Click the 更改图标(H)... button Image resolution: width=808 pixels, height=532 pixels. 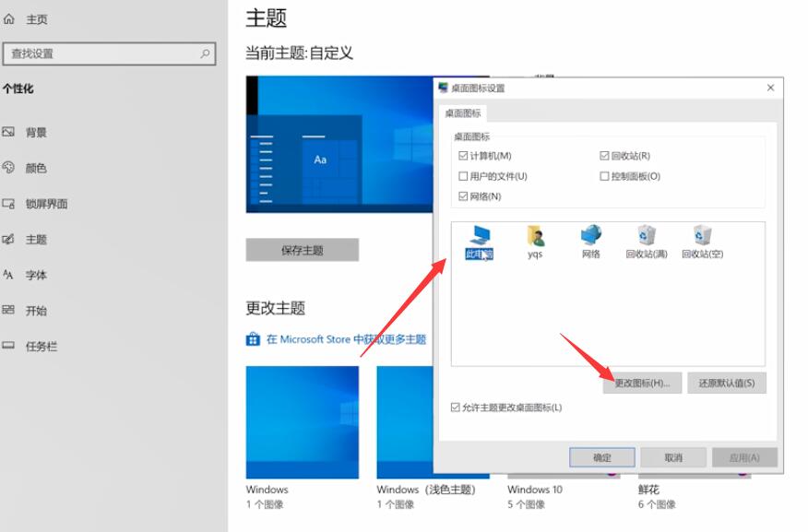tap(642, 384)
